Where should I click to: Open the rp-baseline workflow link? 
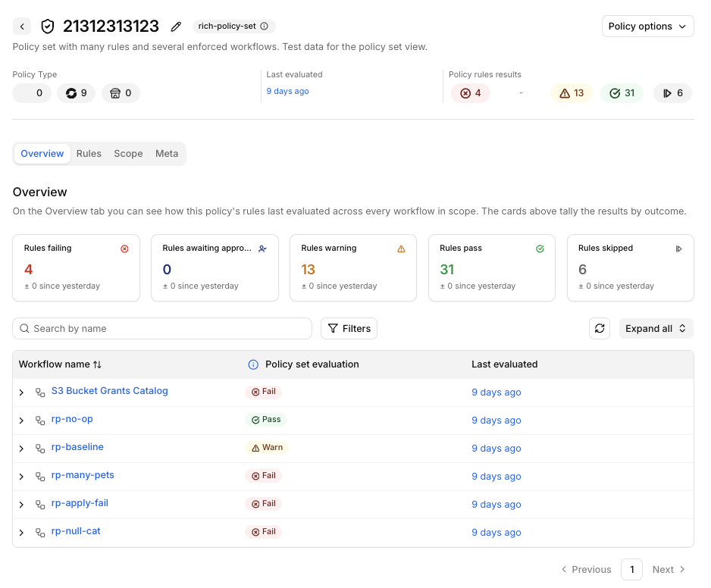[77, 447]
